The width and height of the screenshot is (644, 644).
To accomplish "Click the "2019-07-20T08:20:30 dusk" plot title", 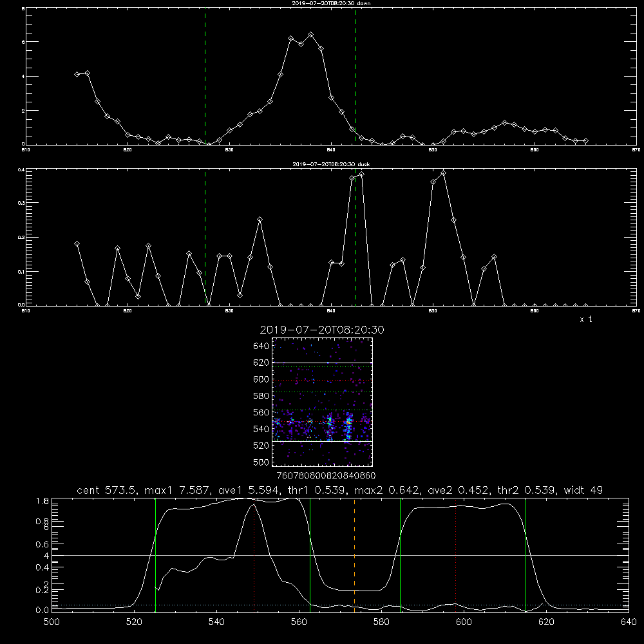I will point(331,164).
